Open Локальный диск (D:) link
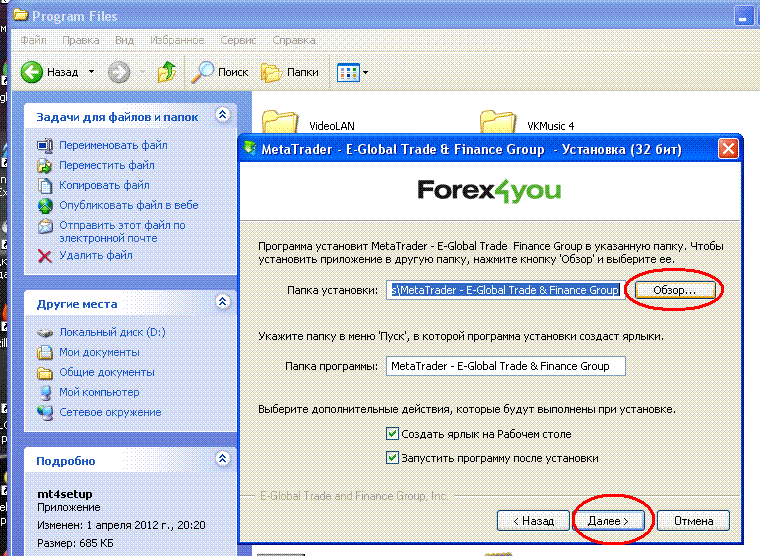This screenshot has width=760, height=556. click(112, 332)
